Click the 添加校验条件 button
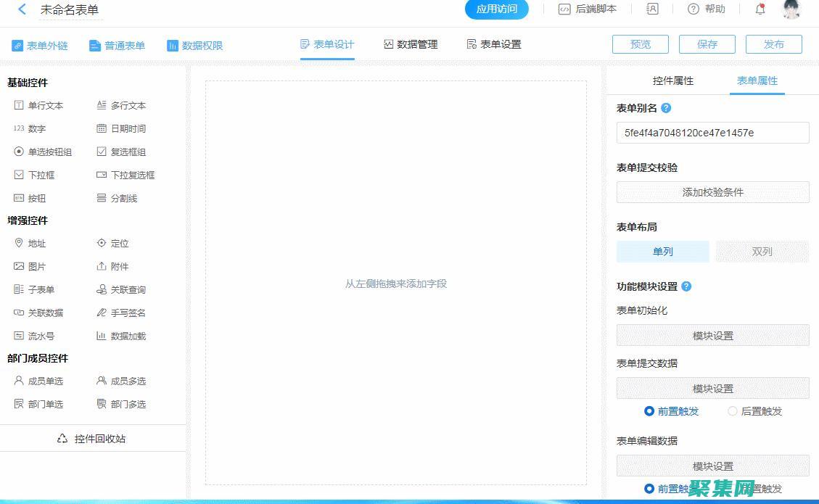 (712, 192)
